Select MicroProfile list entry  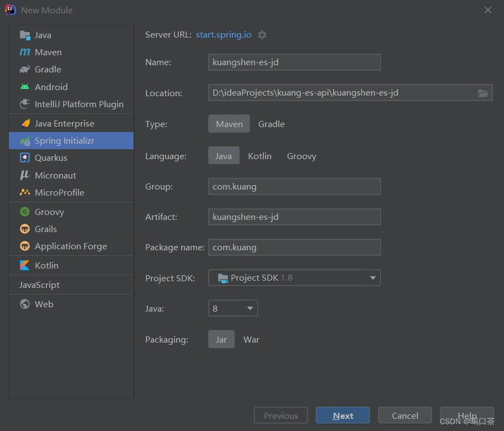(x=71, y=192)
